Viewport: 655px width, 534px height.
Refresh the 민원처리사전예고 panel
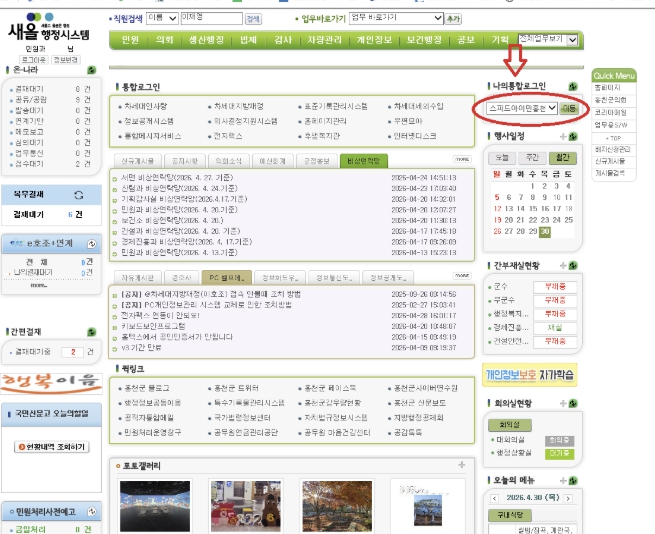[91, 511]
